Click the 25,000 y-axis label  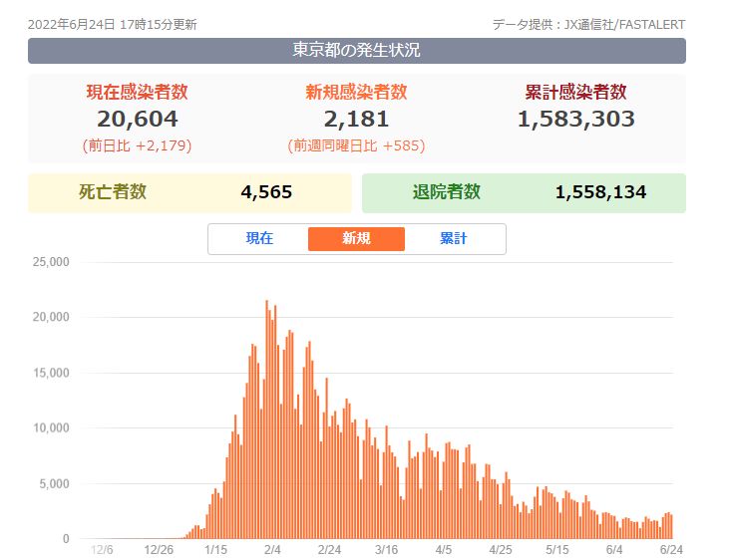tap(51, 262)
